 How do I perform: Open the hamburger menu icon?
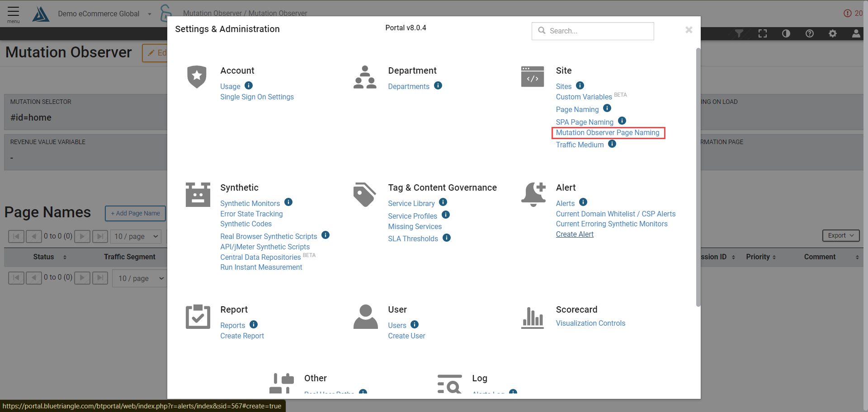pyautogui.click(x=13, y=14)
